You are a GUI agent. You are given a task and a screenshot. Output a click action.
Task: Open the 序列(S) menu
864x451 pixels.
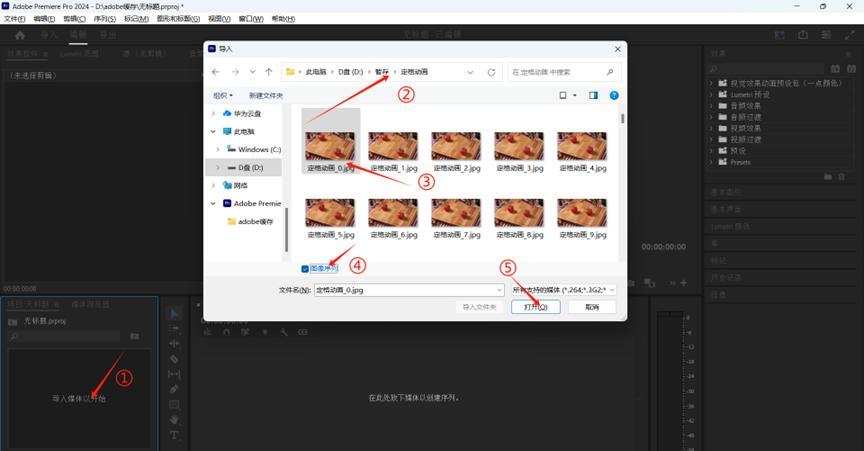105,19
